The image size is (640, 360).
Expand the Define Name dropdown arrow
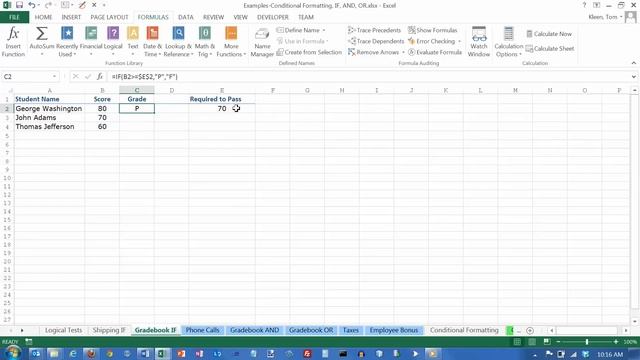[x=324, y=30]
